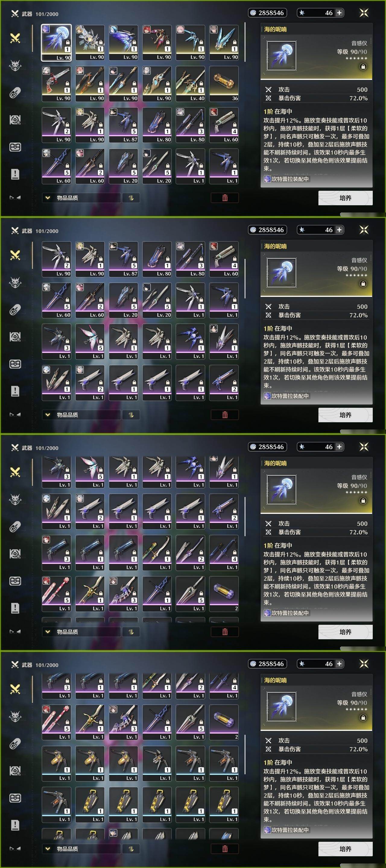This screenshot has width=386, height=868.
Task: Select the Lv. 40 sword weapon
Action: (190, 84)
